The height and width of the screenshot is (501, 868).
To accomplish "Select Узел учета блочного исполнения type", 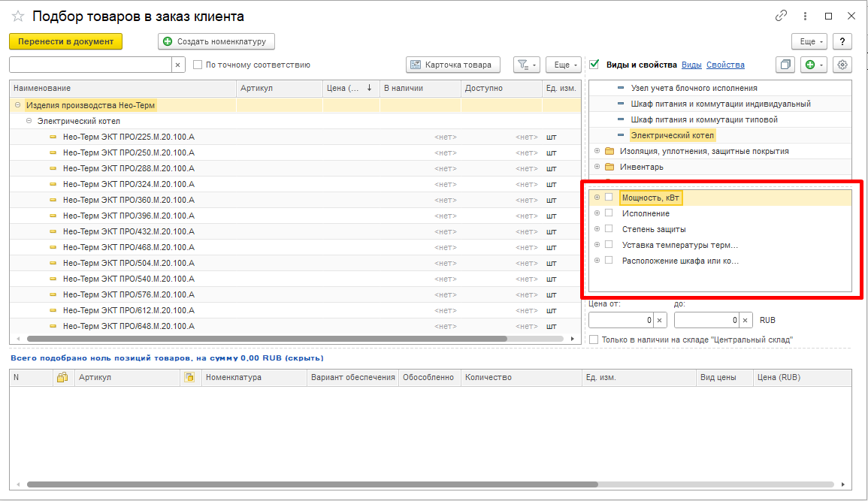I will pyautogui.click(x=694, y=88).
